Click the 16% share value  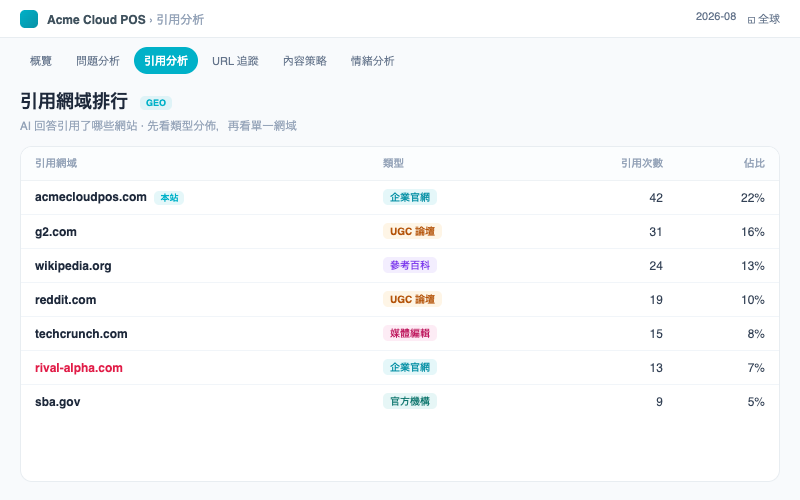753,232
